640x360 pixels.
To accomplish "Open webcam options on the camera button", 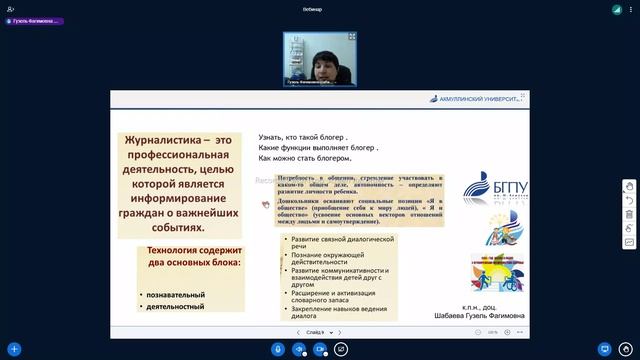I will point(325,354).
